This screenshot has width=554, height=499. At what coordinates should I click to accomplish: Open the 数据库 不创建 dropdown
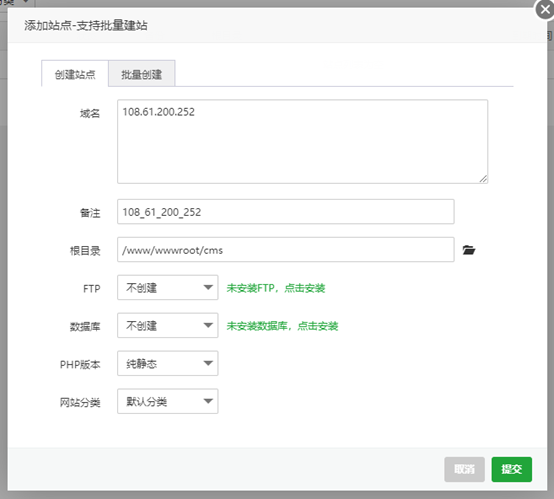click(167, 325)
